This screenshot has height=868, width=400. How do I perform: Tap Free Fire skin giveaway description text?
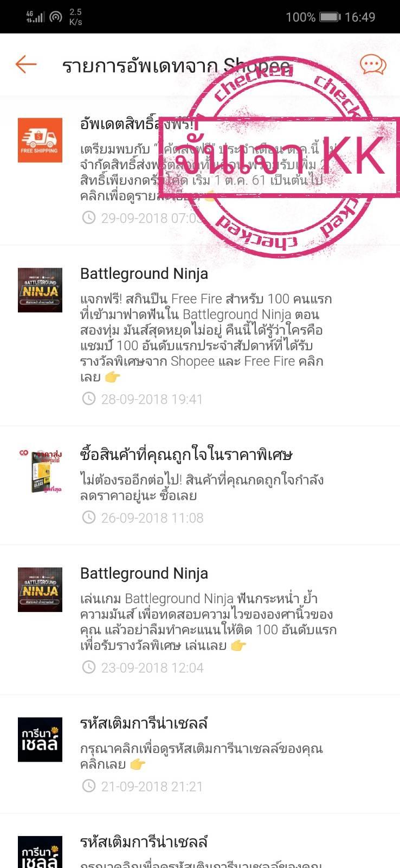206,337
